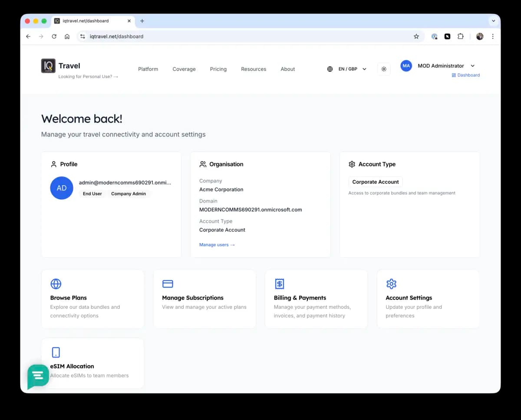
Task: Open Chrome's three-dot menu
Action: [493, 36]
